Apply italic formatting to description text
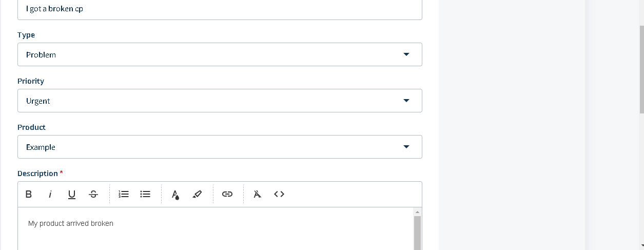 pos(50,194)
